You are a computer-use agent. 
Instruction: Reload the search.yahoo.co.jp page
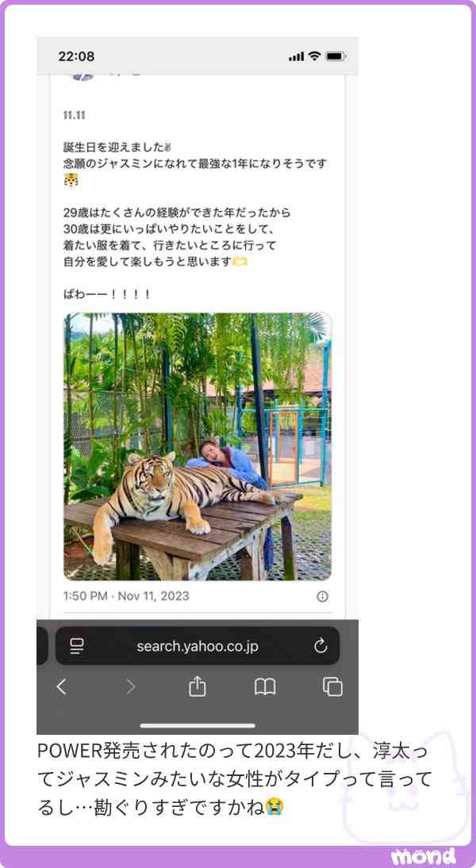pyautogui.click(x=321, y=646)
